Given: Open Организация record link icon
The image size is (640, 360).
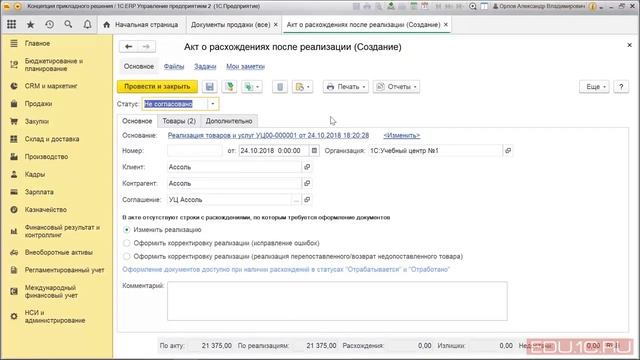Looking at the screenshot, I should pyautogui.click(x=508, y=151).
